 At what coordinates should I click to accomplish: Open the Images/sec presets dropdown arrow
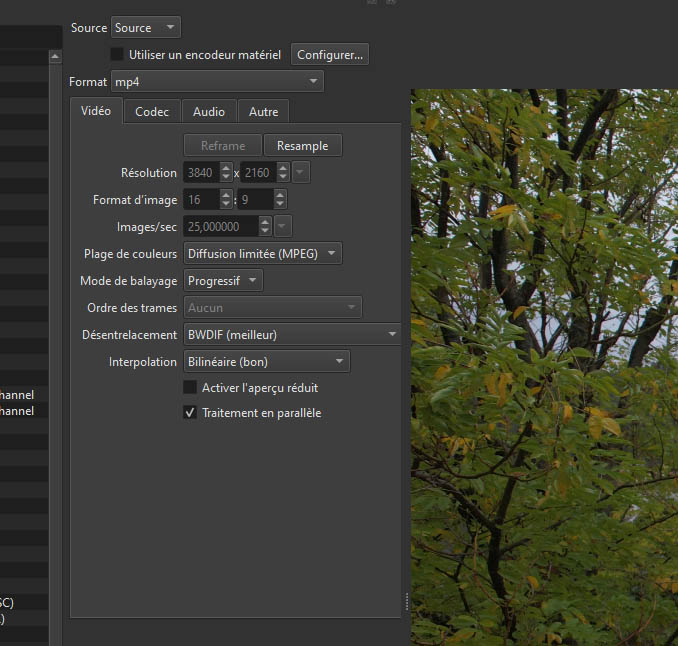[x=283, y=227]
